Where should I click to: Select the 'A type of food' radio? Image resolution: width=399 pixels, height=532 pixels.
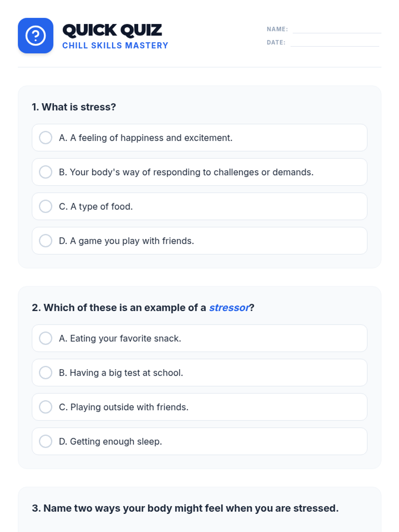coord(46,206)
